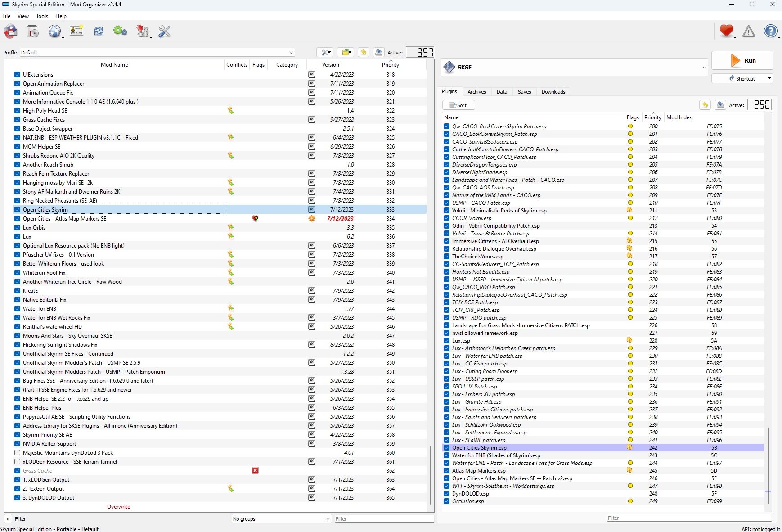The height and width of the screenshot is (532, 782).
Task: Click the red X flag on Grass Cache row
Action: coord(255,470)
